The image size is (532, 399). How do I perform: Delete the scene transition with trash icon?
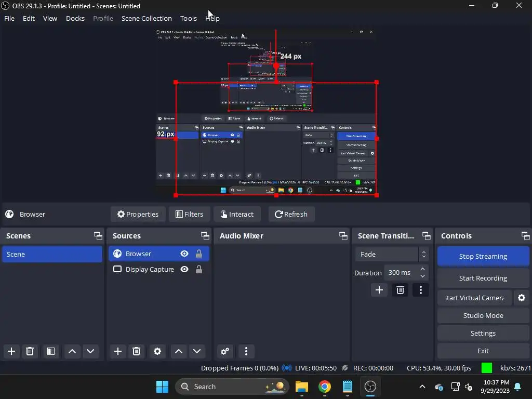pyautogui.click(x=401, y=290)
